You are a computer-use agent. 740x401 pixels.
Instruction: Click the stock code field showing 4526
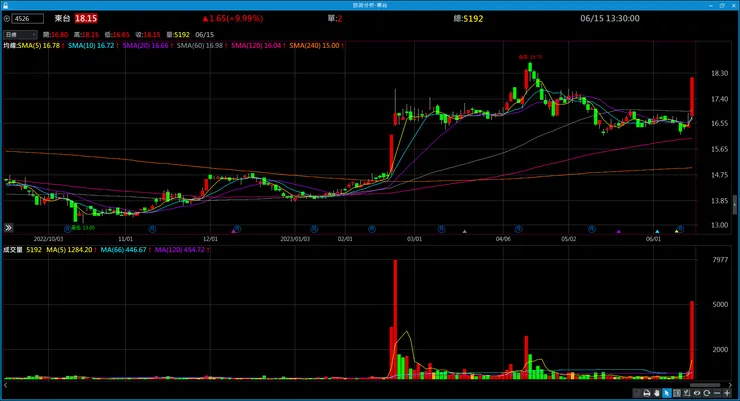pyautogui.click(x=28, y=19)
